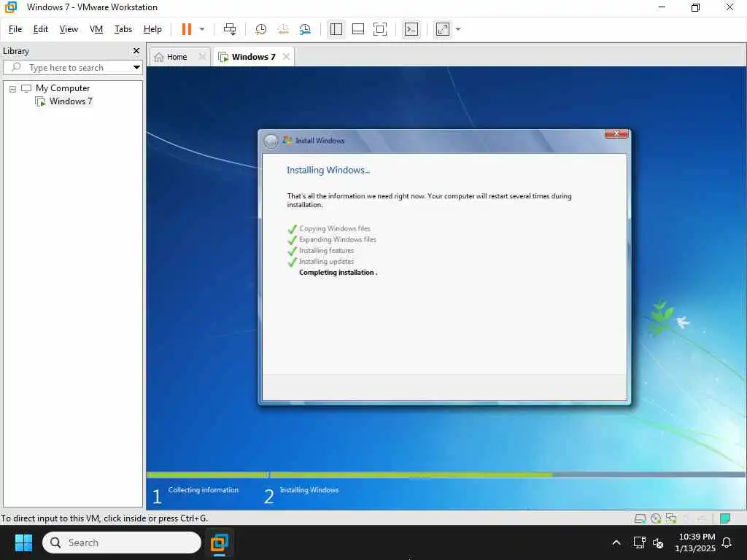Show hidden system tray icons
747x560 pixels.
tap(616, 542)
